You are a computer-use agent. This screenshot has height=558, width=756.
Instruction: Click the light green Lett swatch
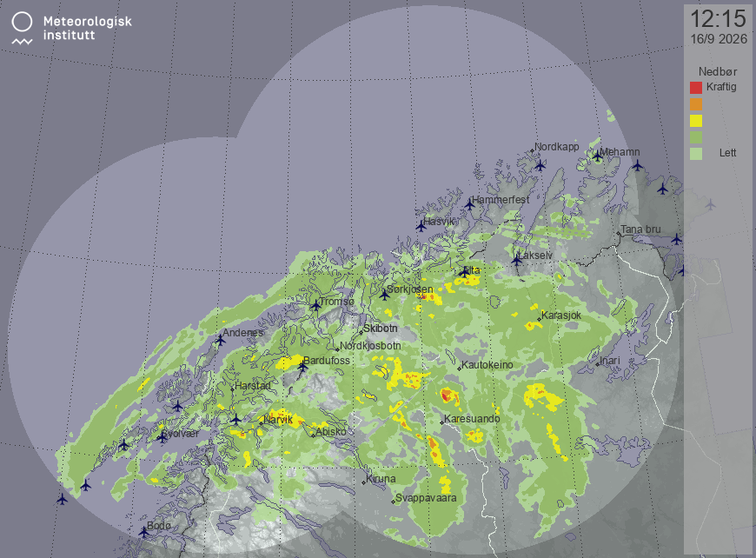point(696,154)
